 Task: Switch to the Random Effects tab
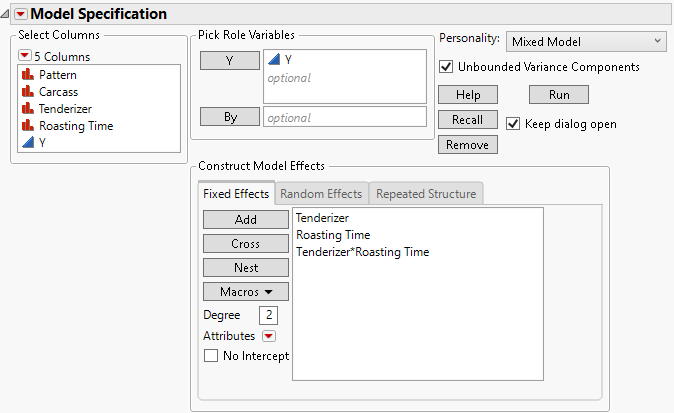click(320, 193)
